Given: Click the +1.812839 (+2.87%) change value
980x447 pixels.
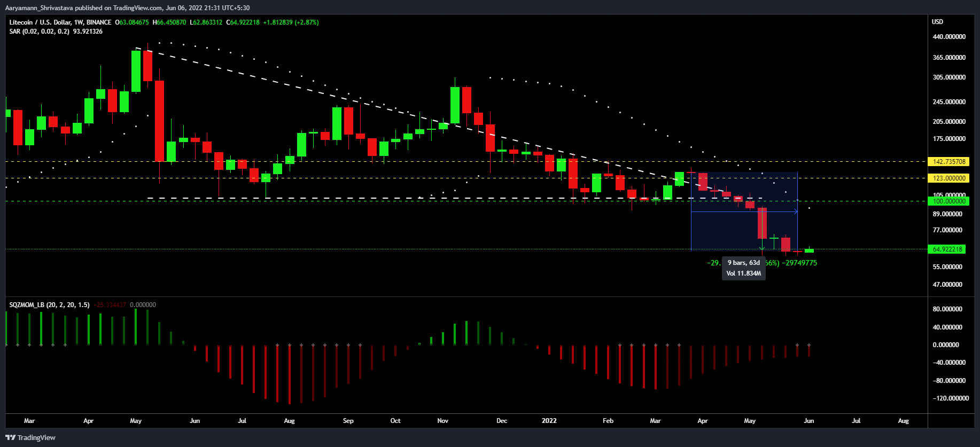Looking at the screenshot, I should point(291,22).
